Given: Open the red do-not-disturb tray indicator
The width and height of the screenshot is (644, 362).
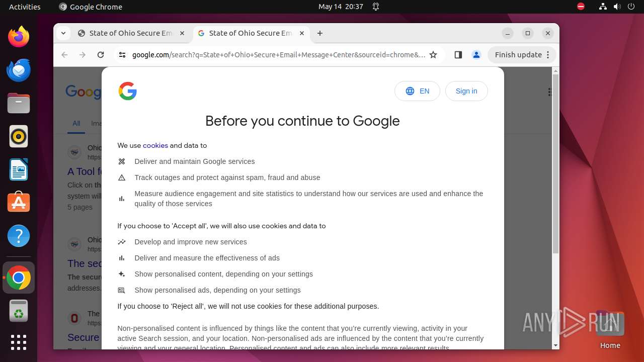Looking at the screenshot, I should coord(581,7).
